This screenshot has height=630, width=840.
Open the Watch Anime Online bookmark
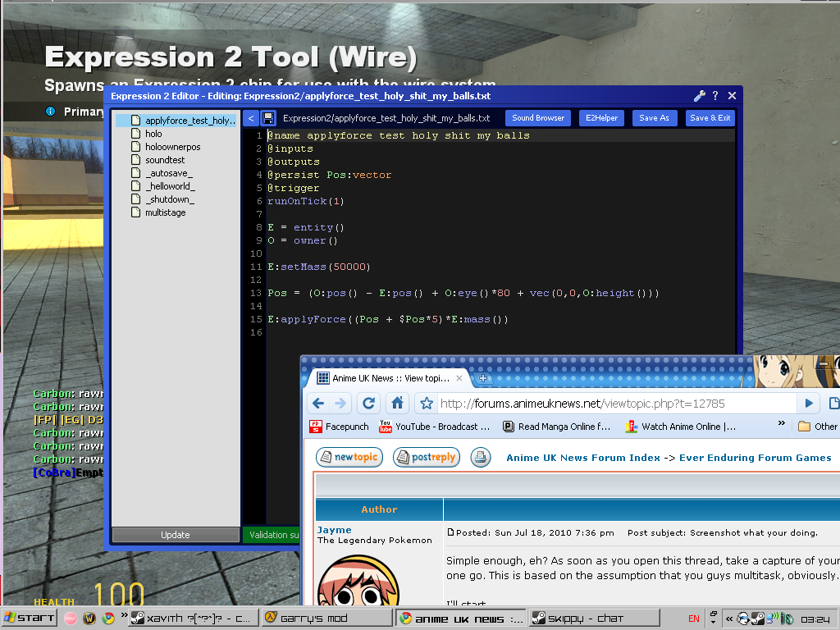[x=681, y=427]
